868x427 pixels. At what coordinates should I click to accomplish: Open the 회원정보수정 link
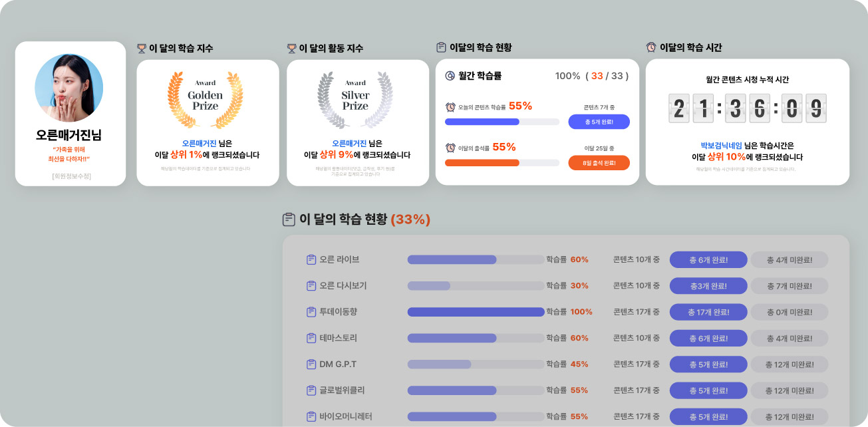pos(71,176)
